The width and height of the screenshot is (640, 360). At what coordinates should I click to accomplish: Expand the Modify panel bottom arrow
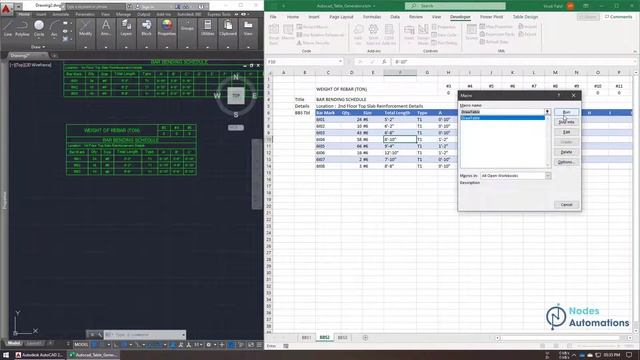[x=85, y=47]
